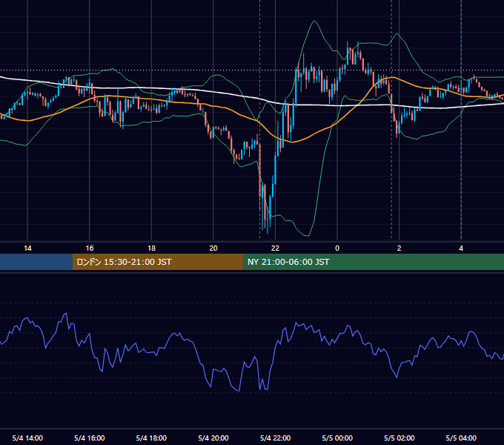This screenshot has width=504, height=445.
Task: Click hour label 14 on price chart axis
Action: click(27, 248)
